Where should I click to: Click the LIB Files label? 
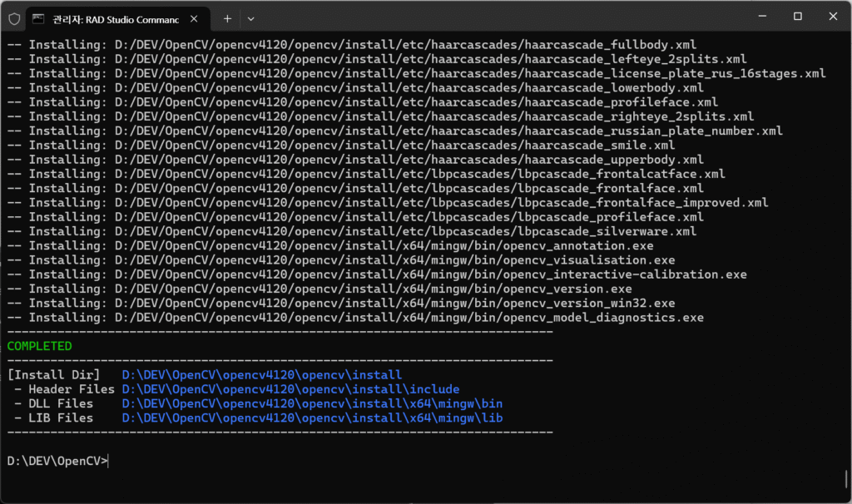coord(61,418)
